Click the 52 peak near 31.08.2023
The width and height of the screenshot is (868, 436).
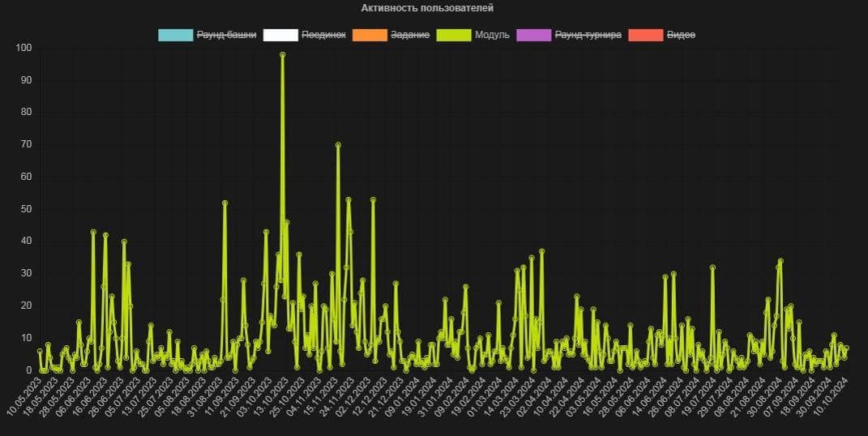tap(224, 203)
